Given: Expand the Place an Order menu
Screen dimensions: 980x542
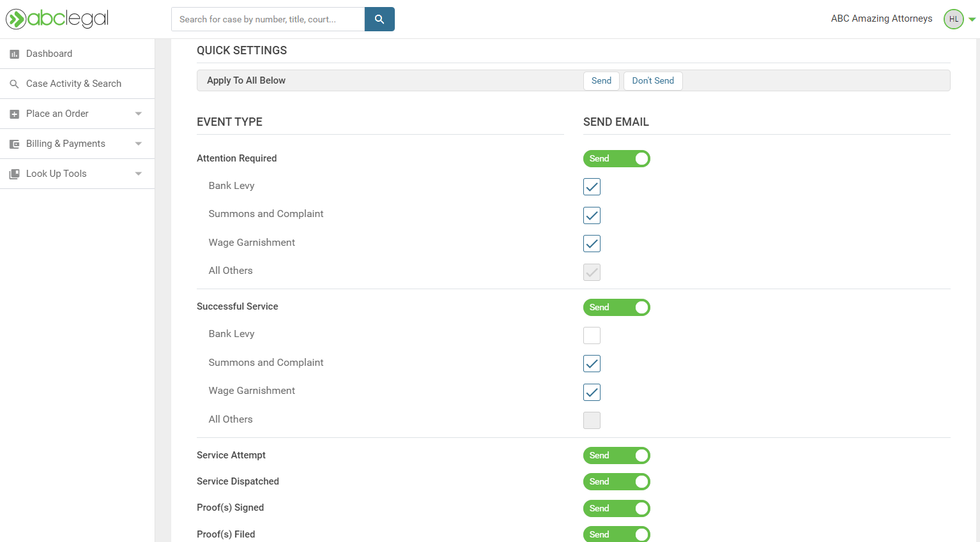Looking at the screenshot, I should click(x=138, y=113).
